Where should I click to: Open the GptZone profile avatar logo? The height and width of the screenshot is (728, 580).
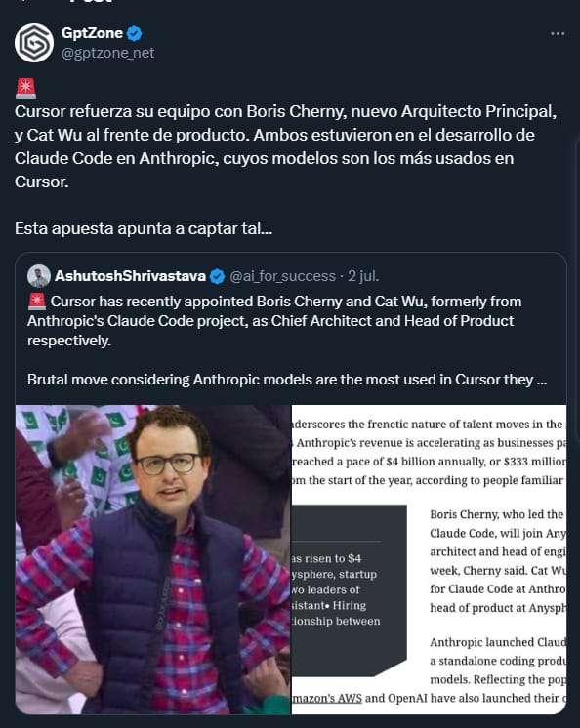(x=34, y=43)
